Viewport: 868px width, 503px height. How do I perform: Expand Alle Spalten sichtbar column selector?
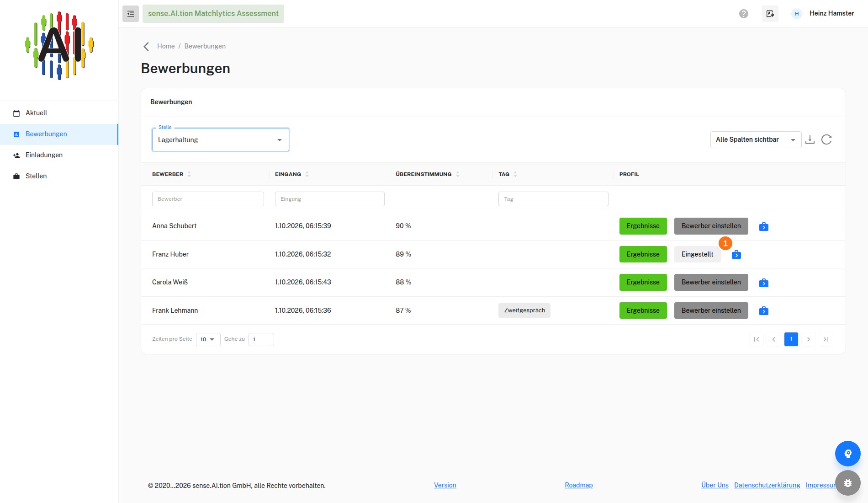coord(756,139)
